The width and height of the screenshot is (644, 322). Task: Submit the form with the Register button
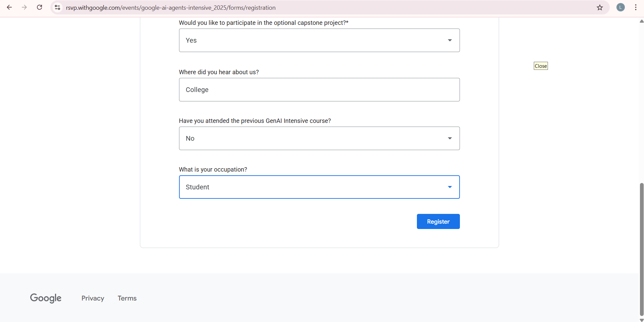438,221
